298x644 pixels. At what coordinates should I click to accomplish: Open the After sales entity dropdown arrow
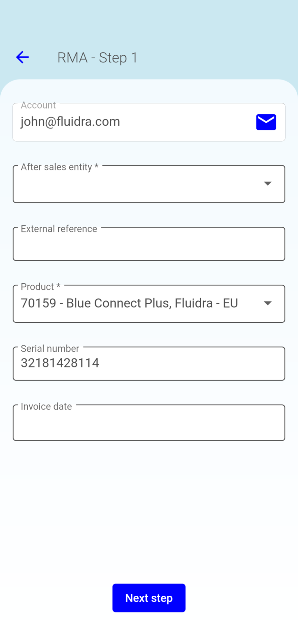click(x=267, y=184)
